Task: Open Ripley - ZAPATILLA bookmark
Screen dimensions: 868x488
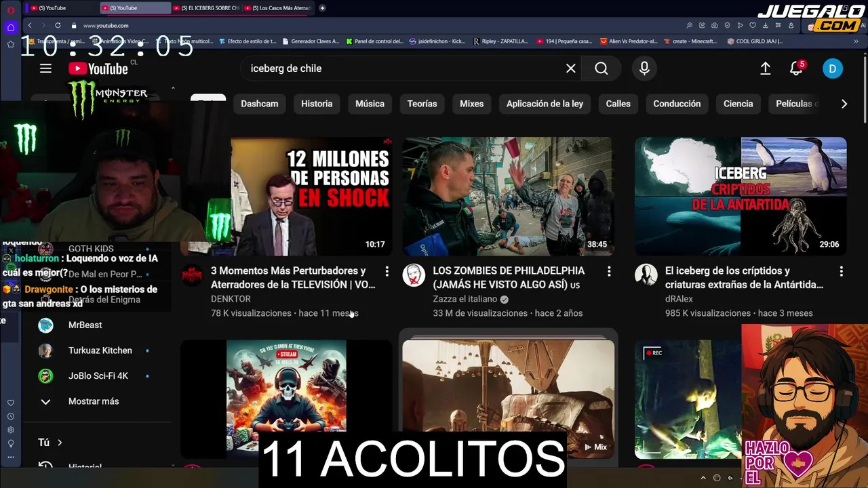Action: tap(500, 41)
